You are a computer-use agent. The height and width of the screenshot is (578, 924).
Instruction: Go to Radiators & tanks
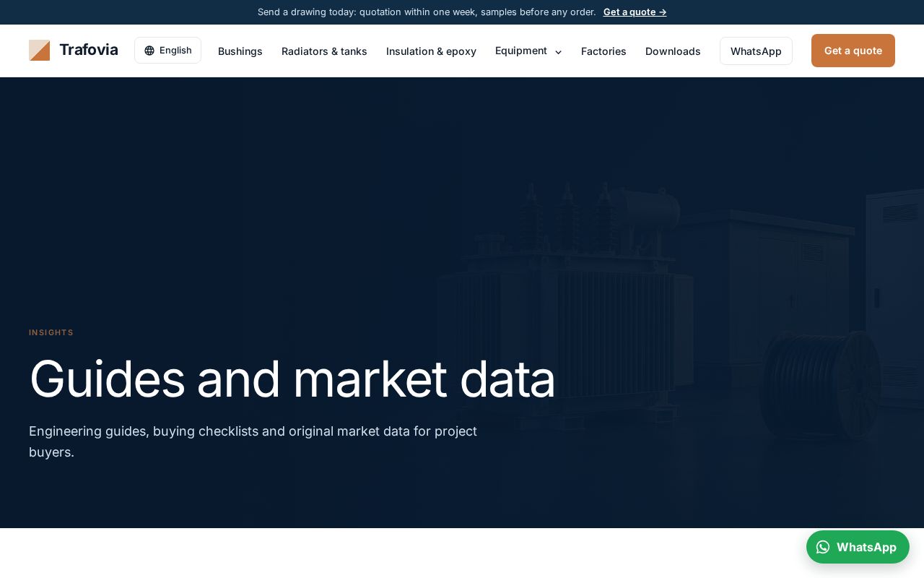click(324, 51)
